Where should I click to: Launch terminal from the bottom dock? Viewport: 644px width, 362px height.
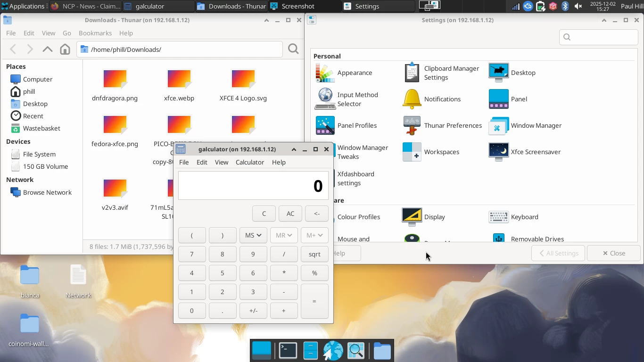tap(288, 351)
